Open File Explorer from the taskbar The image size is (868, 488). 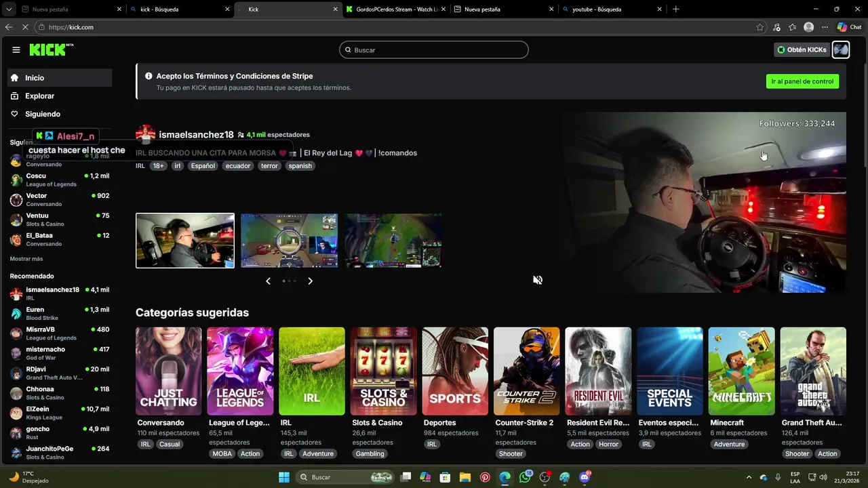[465, 477]
